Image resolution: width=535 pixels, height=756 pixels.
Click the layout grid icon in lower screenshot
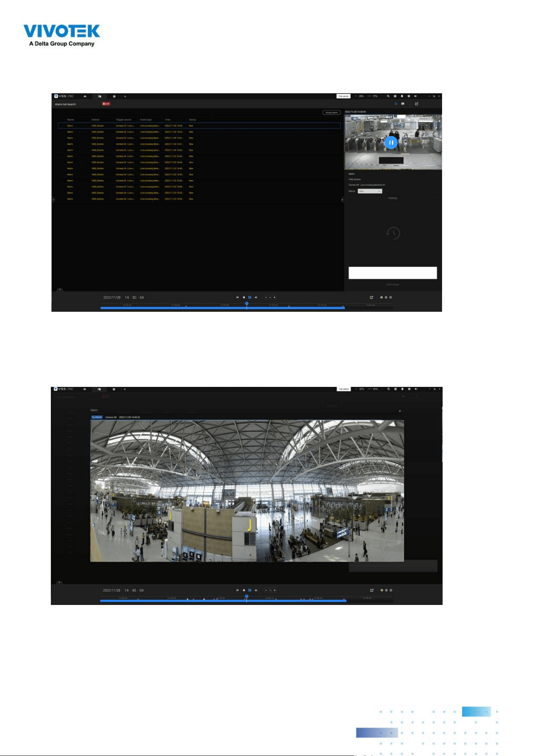point(396,389)
